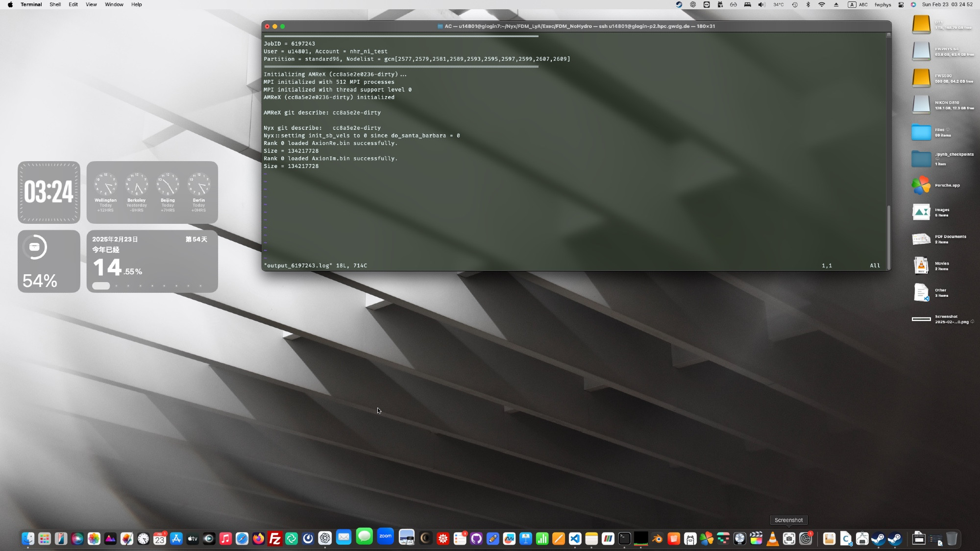The width and height of the screenshot is (980, 551).
Task: Open the Help menu
Action: pos(136,4)
